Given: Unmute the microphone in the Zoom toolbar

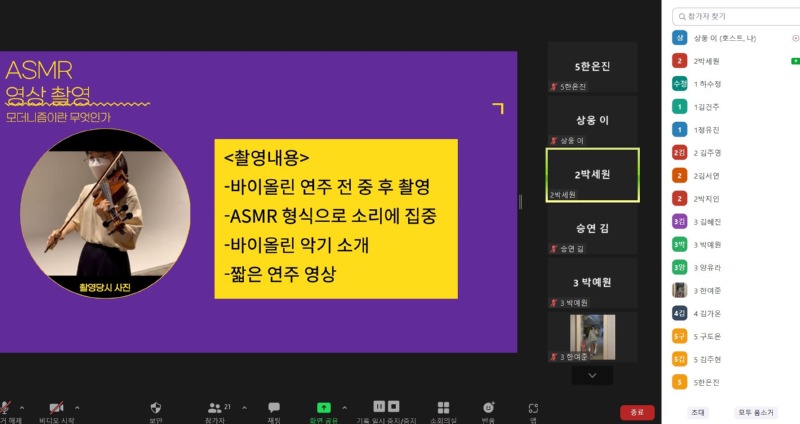Looking at the screenshot, I should click(5, 408).
